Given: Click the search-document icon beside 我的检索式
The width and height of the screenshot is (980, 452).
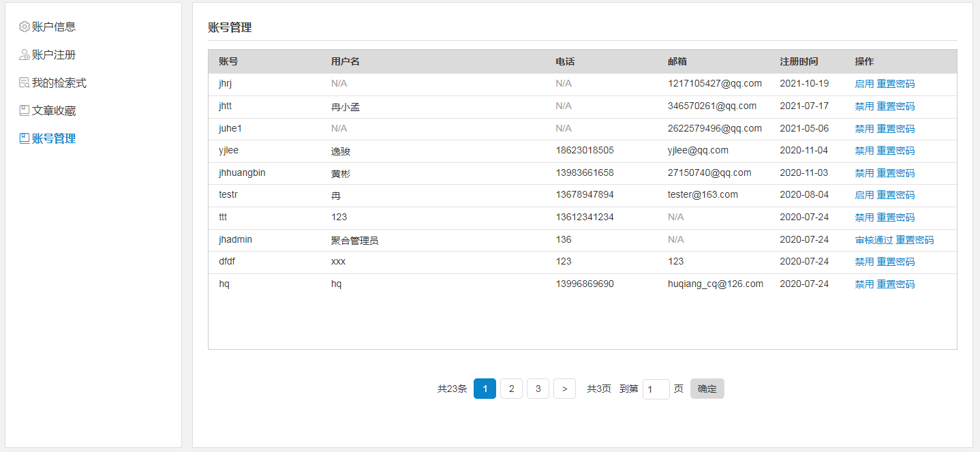Looking at the screenshot, I should click(25, 82).
